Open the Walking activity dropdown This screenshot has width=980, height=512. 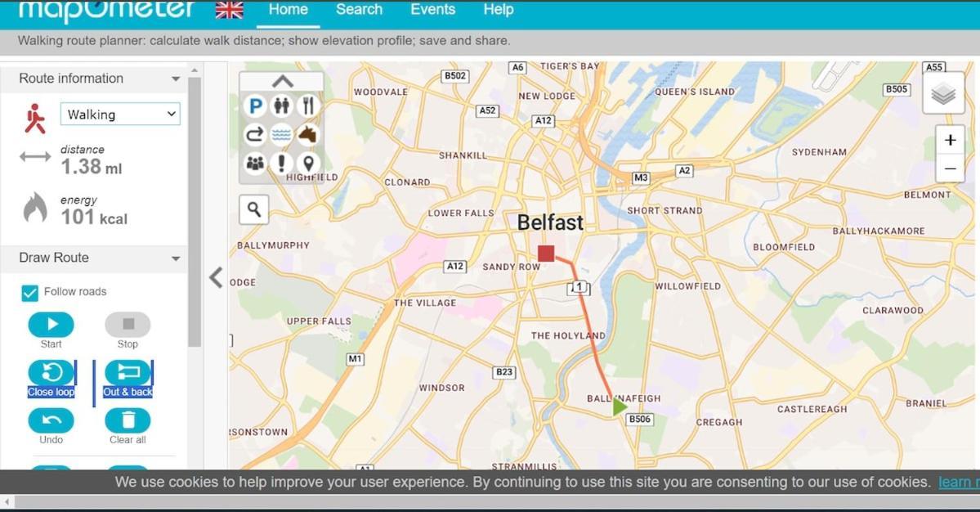point(120,115)
